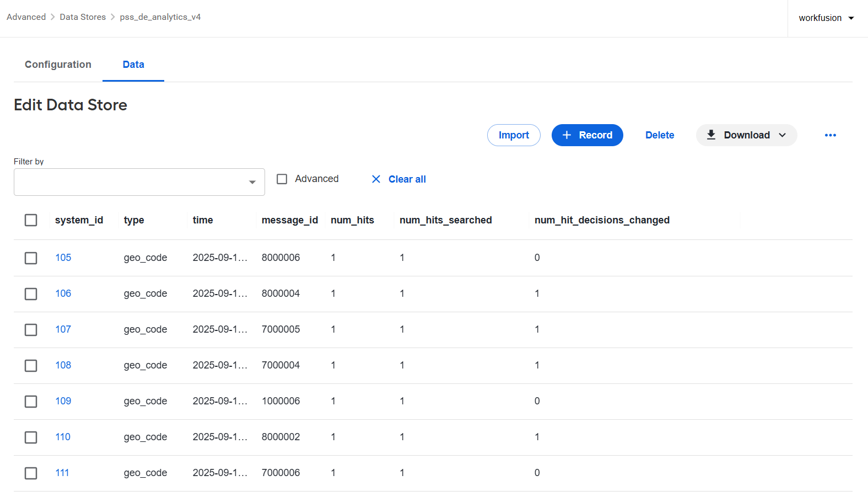Click the pss_de_analytics_v4 breadcrumb text
The width and height of the screenshot is (868, 502).
160,17
